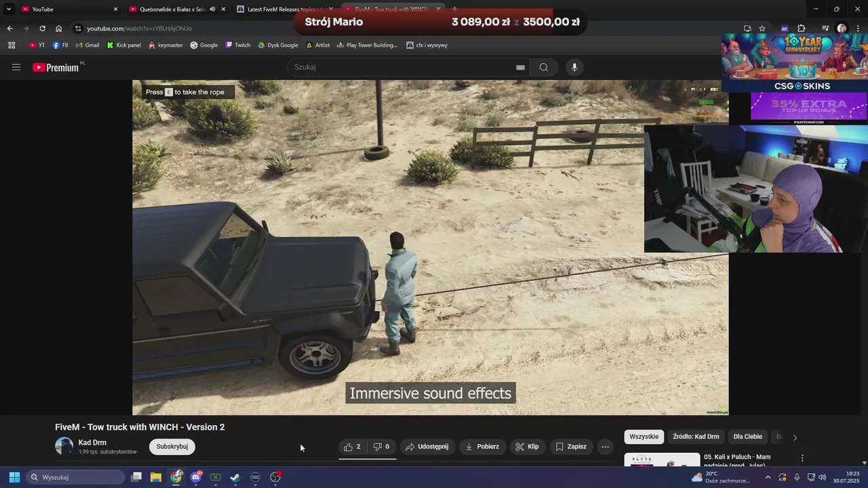The image size is (868, 488).
Task: Open the tab search dropdown arrow
Action: (9, 9)
